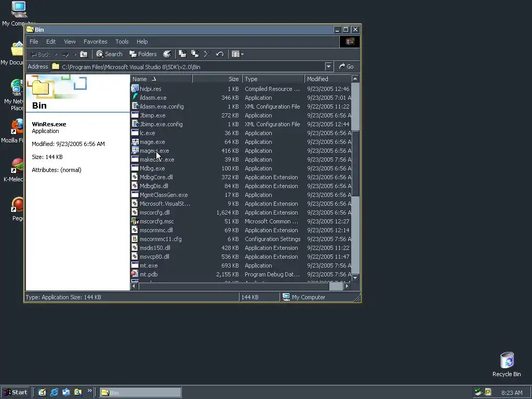This screenshot has width=532, height=399.
Task: Select the msvcp80.dll file name
Action: (154, 257)
